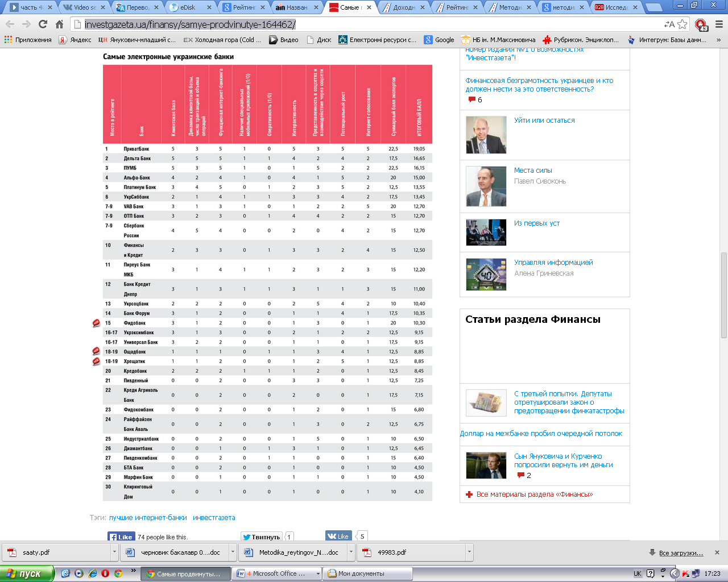
Task: Click the comment marker beside Хрещатик row
Action: [96, 361]
